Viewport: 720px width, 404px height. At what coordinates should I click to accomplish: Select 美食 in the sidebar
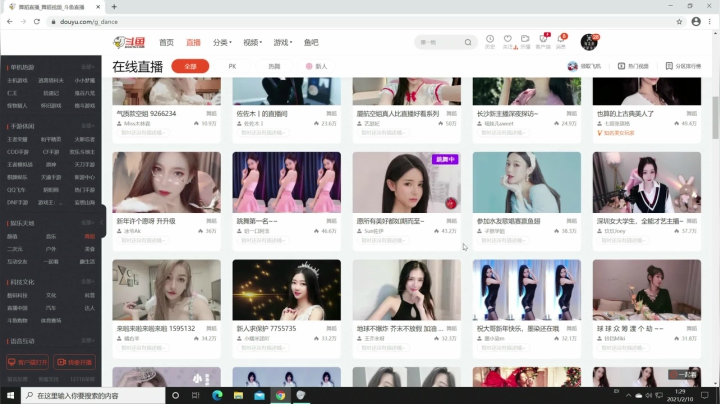(x=90, y=249)
